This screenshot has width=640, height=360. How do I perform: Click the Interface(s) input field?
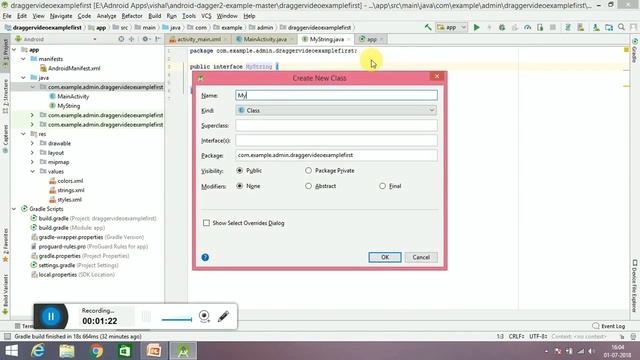click(336, 140)
